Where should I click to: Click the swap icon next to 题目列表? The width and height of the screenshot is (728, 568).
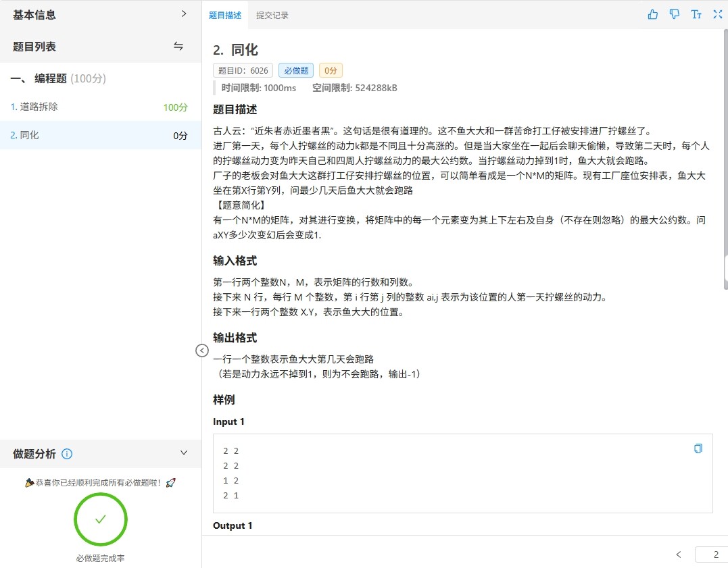pos(178,47)
